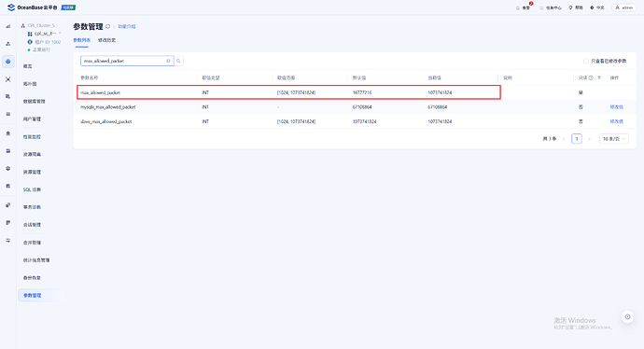Click the bar chart icon in the left rail
This screenshot has width=644, height=349.
point(7,26)
